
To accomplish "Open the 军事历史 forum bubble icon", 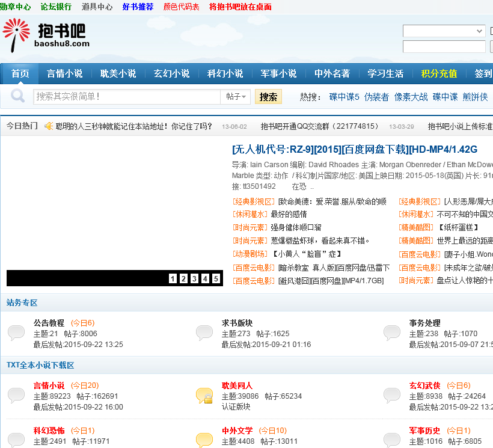I will [392, 440].
